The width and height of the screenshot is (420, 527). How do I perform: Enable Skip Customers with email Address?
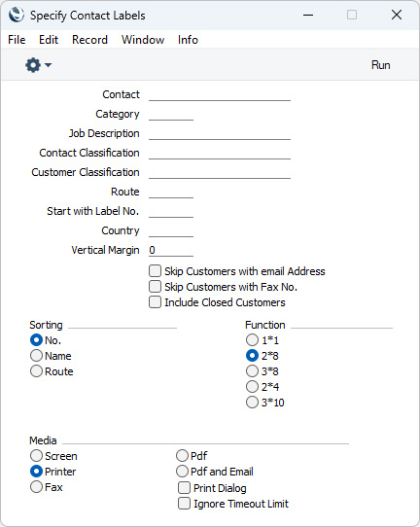click(155, 271)
